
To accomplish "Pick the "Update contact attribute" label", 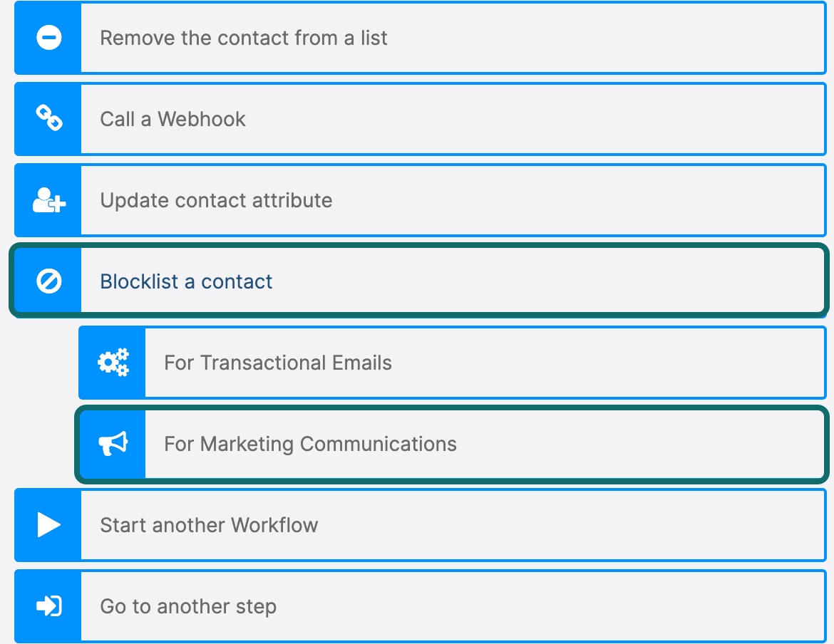I will 216,200.
